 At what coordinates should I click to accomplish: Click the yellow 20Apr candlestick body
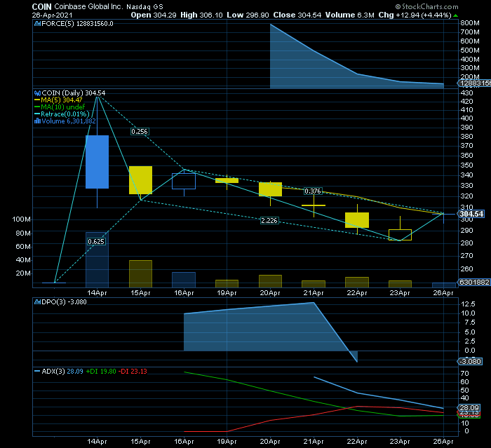270,189
